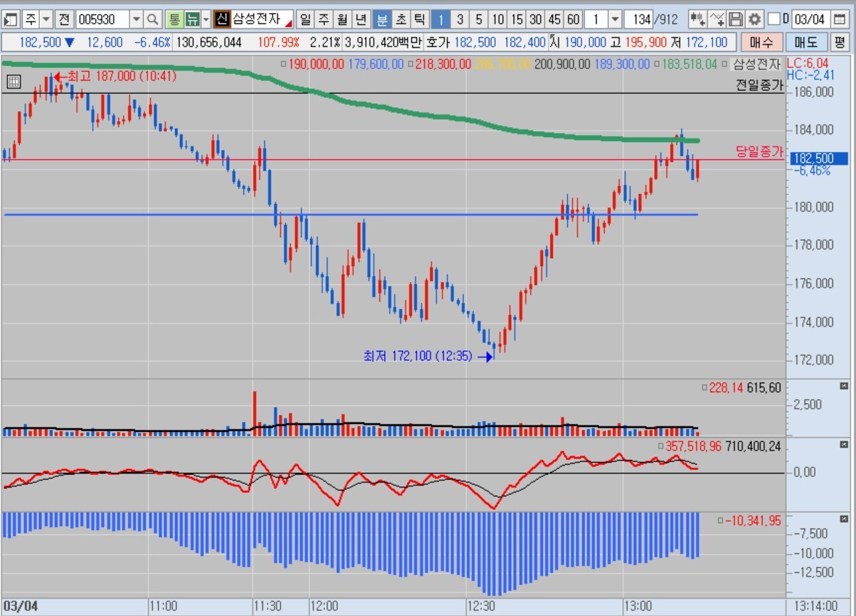Enable the D date checkbox
This screenshot has height=616, width=856.
(x=773, y=19)
